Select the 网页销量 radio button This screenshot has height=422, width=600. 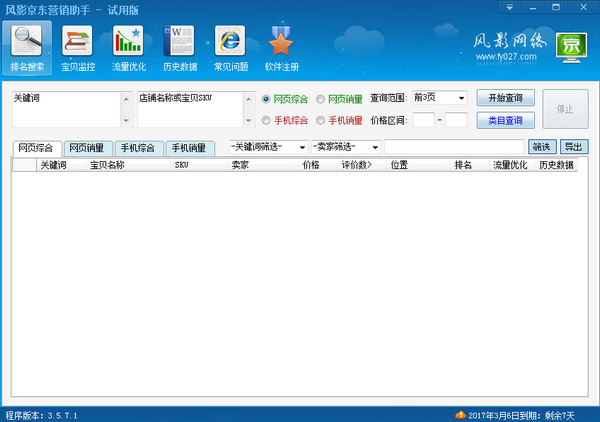(x=321, y=99)
